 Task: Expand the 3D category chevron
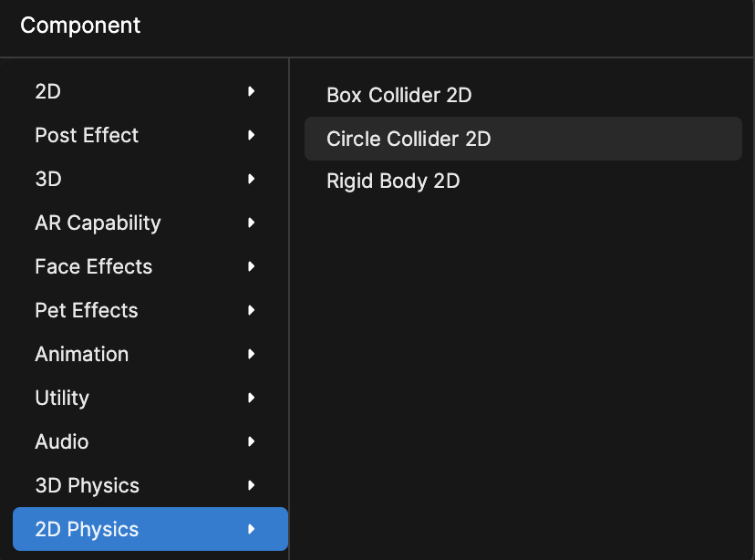252,179
